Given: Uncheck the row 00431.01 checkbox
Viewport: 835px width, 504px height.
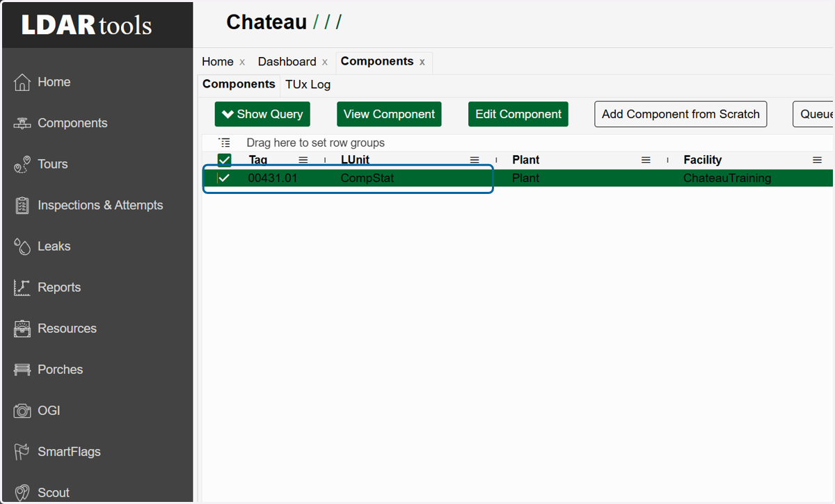Looking at the screenshot, I should point(224,178).
